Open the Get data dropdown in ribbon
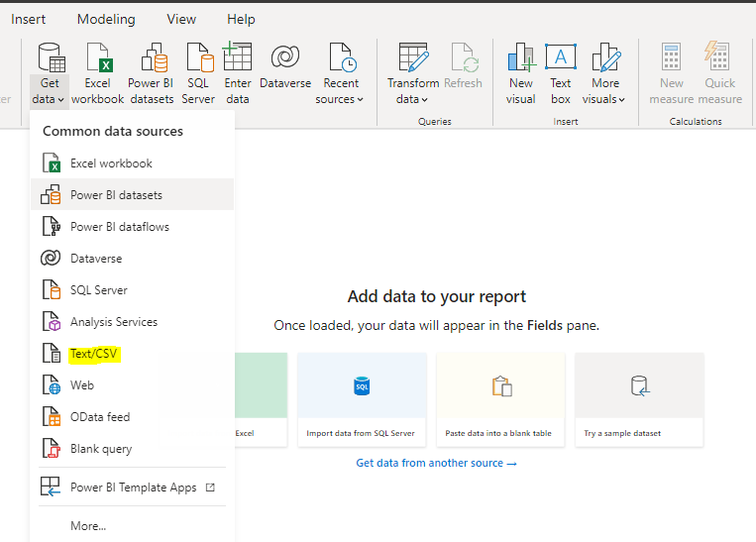Screen dimensions: 756x542 click(x=49, y=91)
